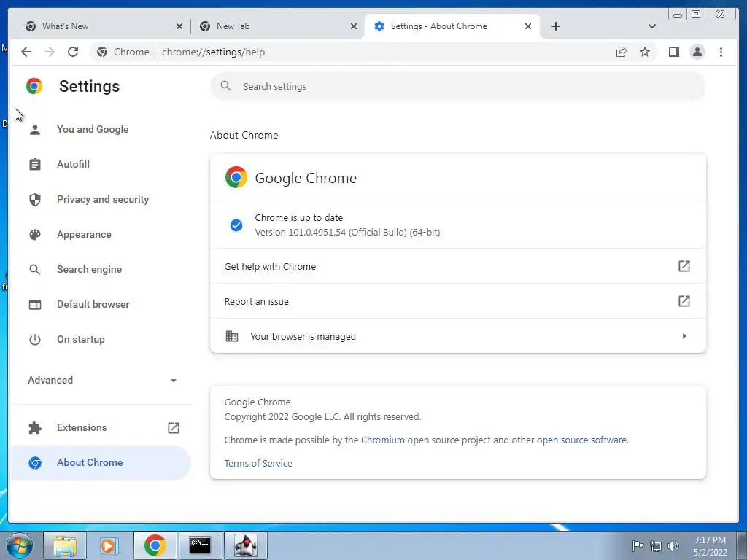The height and width of the screenshot is (560, 747).
Task: Open the profile avatar icon
Action: [697, 52]
